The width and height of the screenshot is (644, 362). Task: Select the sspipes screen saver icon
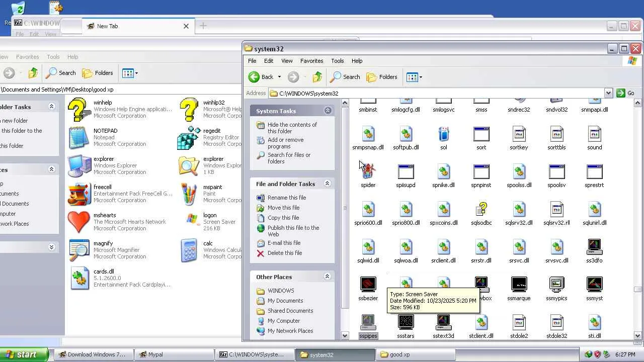pyautogui.click(x=368, y=322)
